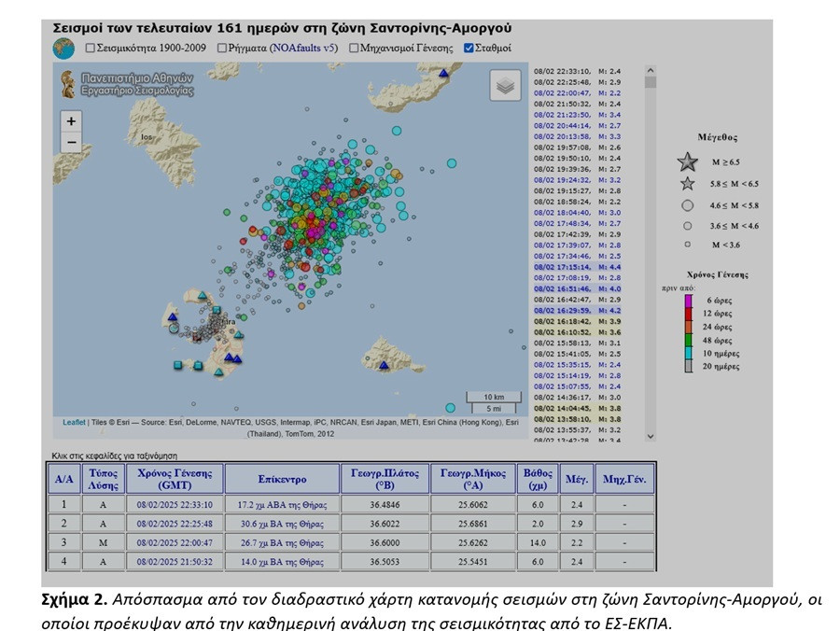This screenshot has width=840, height=631.
Task: Click the University of Athens helmet logo
Action: tap(68, 84)
